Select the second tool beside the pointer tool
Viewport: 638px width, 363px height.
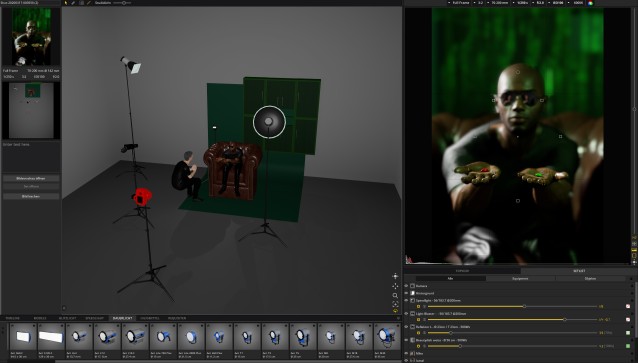point(73,3)
